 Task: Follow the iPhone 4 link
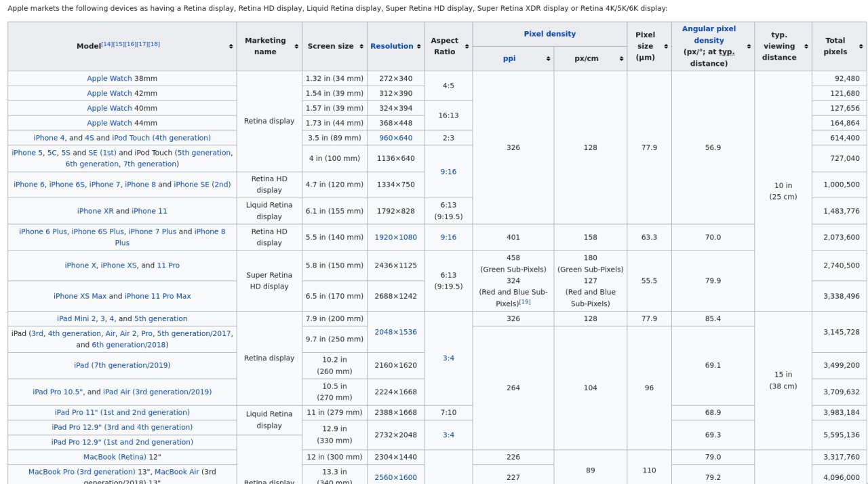coord(50,138)
